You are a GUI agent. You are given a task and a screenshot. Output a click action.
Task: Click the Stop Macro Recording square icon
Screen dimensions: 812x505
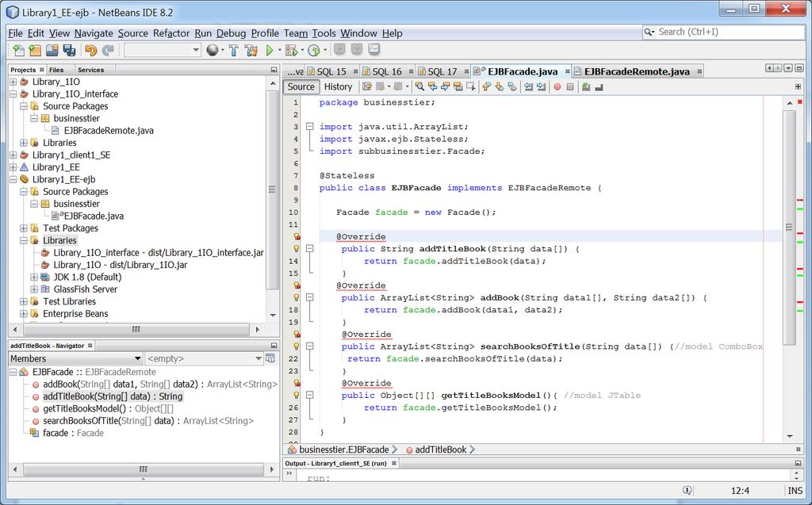(570, 87)
